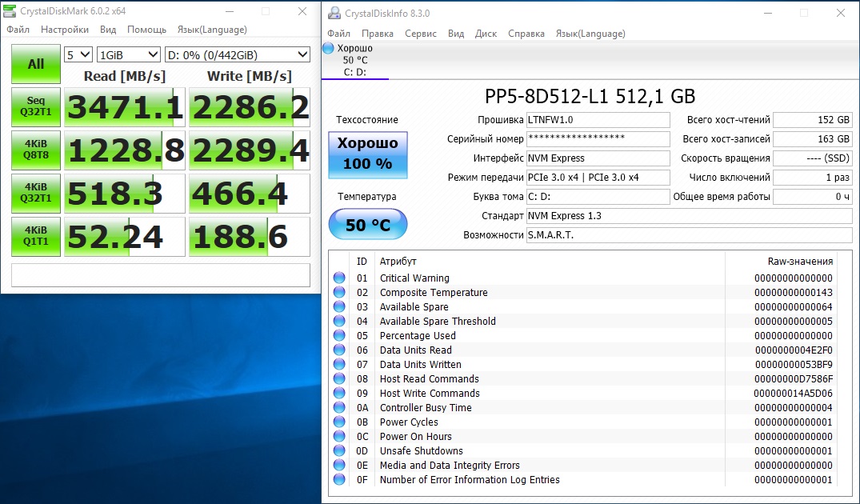Click status circle for Number of Error Information Log Entries

339,479
